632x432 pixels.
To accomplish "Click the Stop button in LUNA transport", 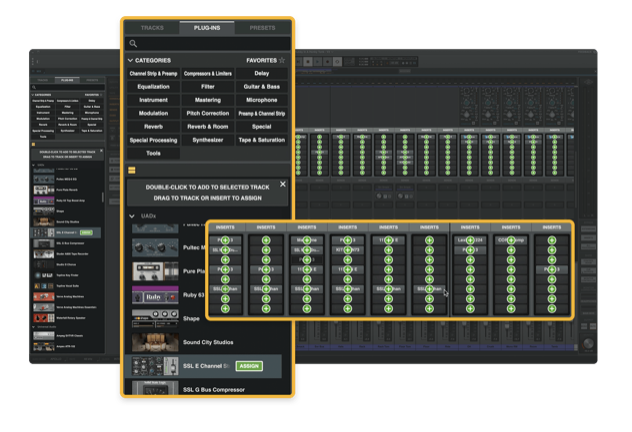I will pyautogui.click(x=308, y=62).
